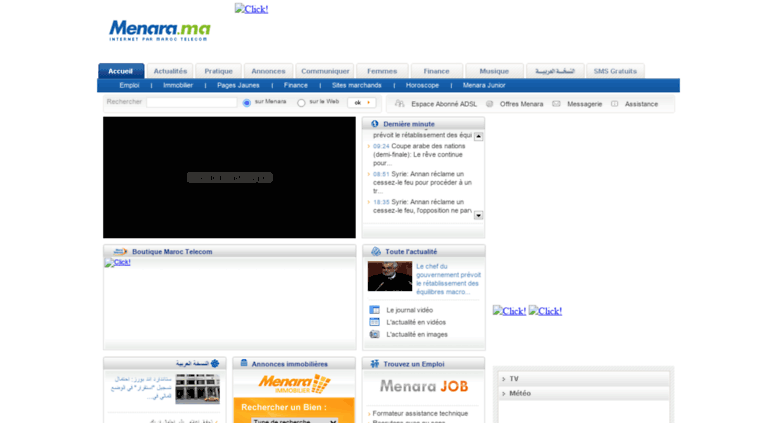Click the black video player area

pos(229,177)
